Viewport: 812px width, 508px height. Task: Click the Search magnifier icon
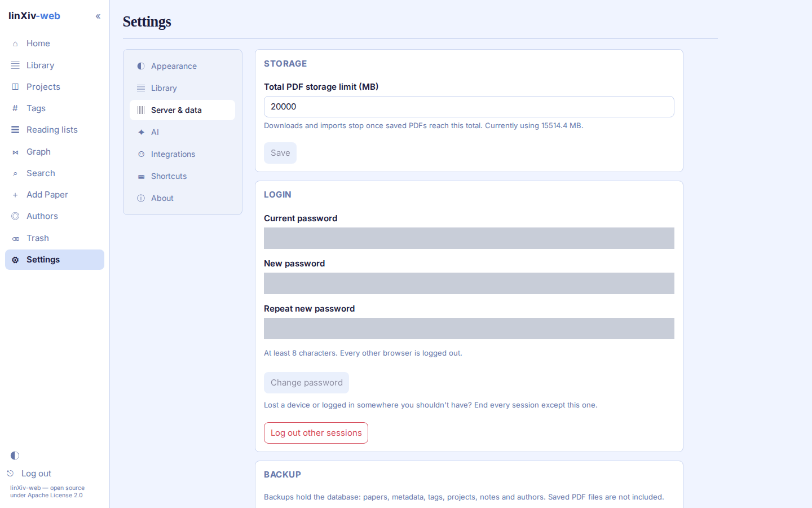coord(15,173)
